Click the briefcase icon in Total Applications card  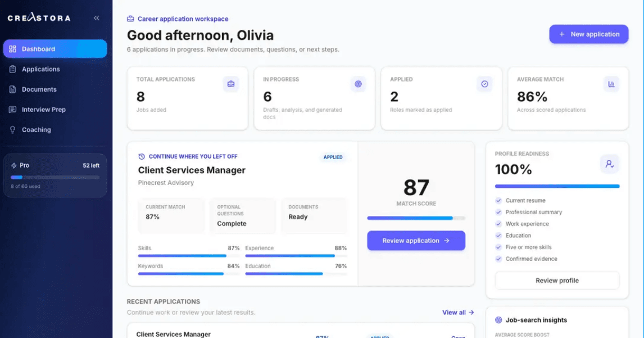tap(231, 84)
